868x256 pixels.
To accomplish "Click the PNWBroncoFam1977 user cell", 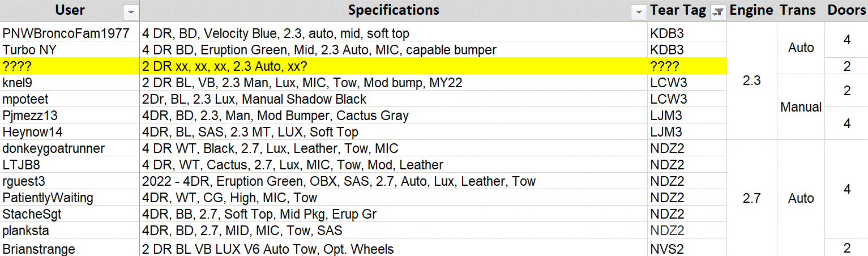I will pyautogui.click(x=70, y=33).
